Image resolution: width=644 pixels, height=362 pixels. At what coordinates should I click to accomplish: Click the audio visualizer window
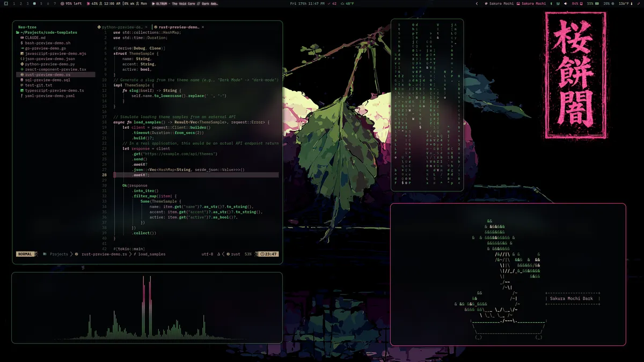[147, 308]
